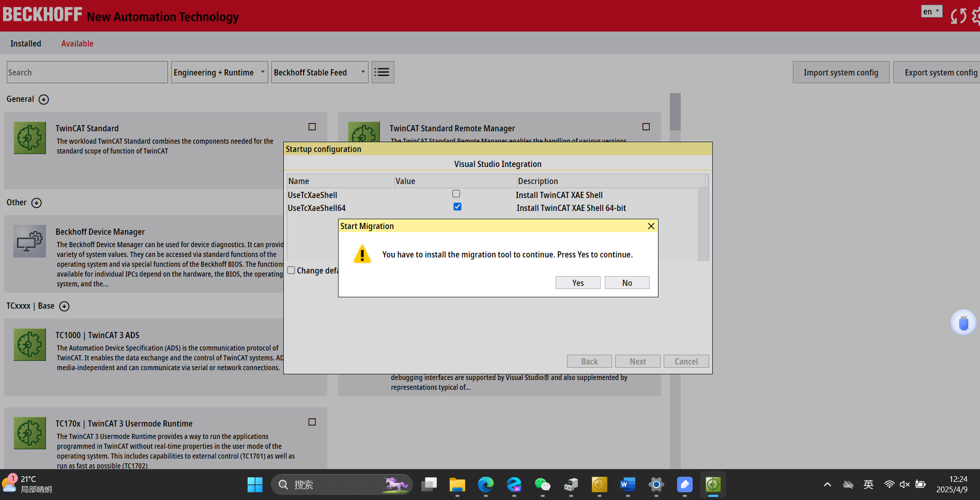Click the refresh arrows icon in header
The height and width of the screenshot is (500, 980).
[959, 16]
